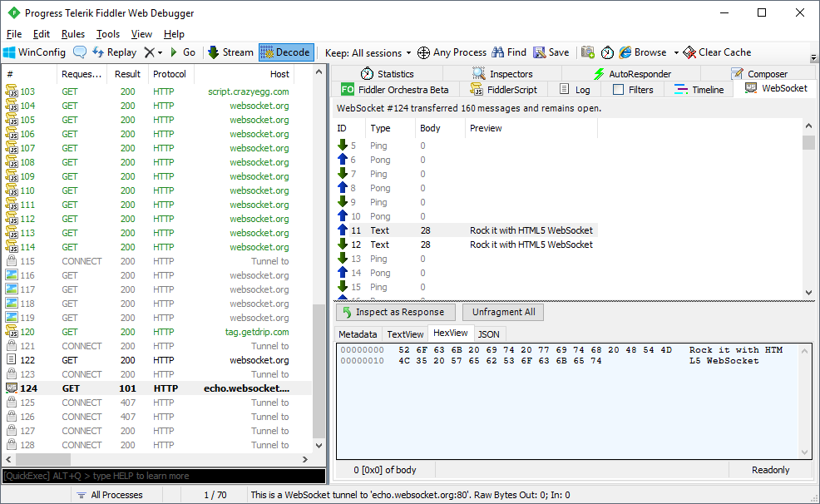Switch to the JSON tab

pyautogui.click(x=488, y=334)
